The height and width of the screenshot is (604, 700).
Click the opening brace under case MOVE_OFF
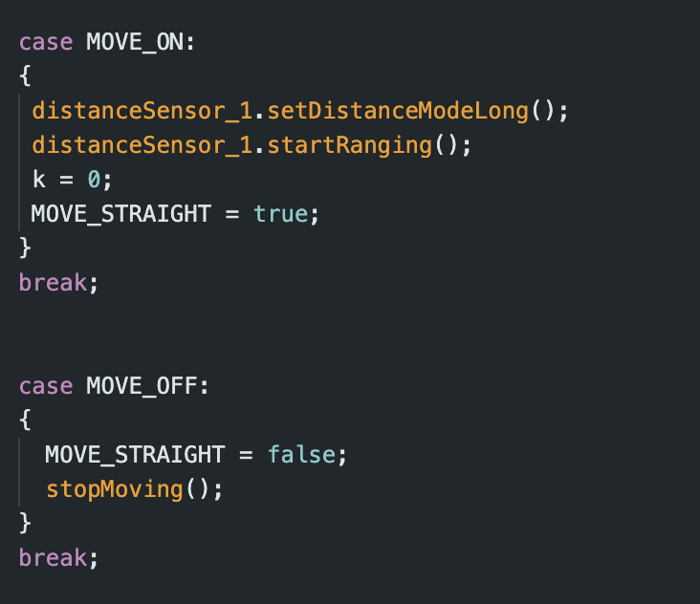[25, 420]
